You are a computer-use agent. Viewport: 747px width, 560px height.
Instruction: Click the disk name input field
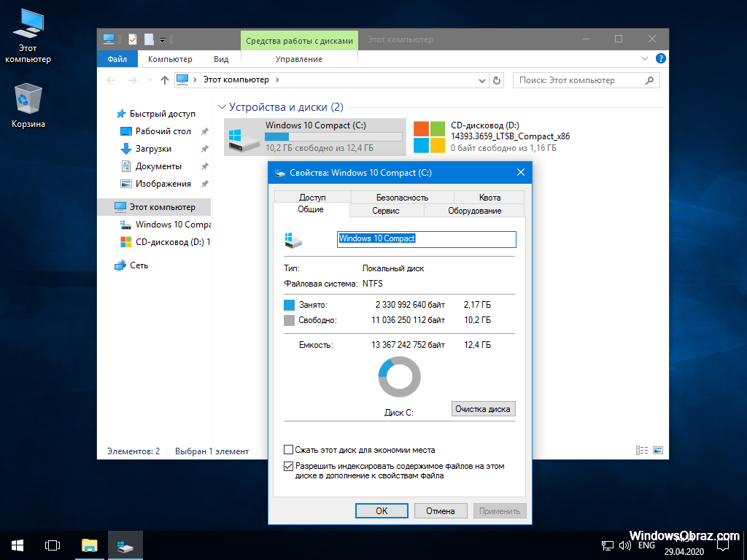tap(426, 239)
